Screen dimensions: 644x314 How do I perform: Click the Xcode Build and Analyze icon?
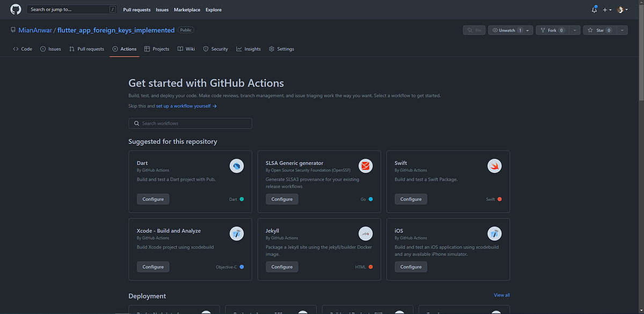click(237, 233)
